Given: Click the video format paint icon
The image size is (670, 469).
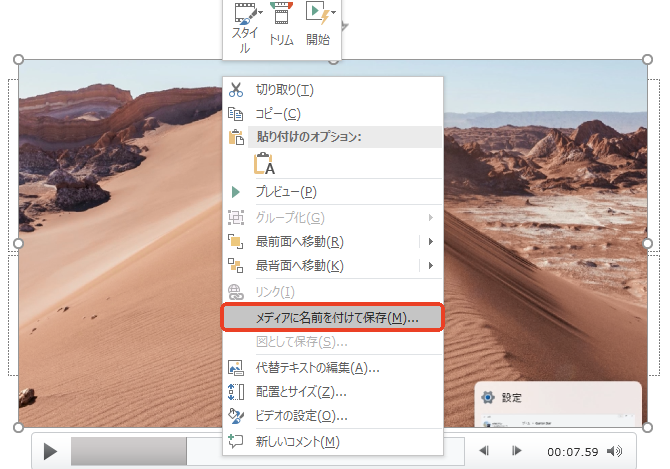Looking at the screenshot, I should (236, 416).
